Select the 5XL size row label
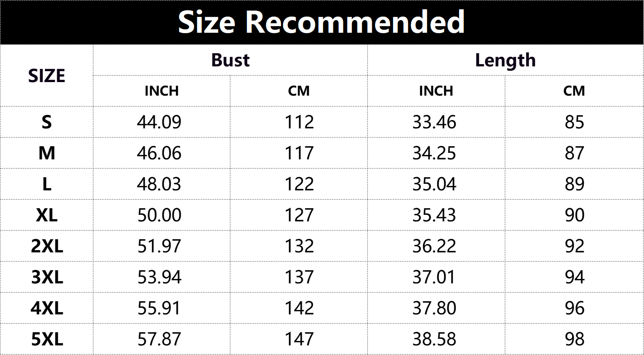 point(47,339)
